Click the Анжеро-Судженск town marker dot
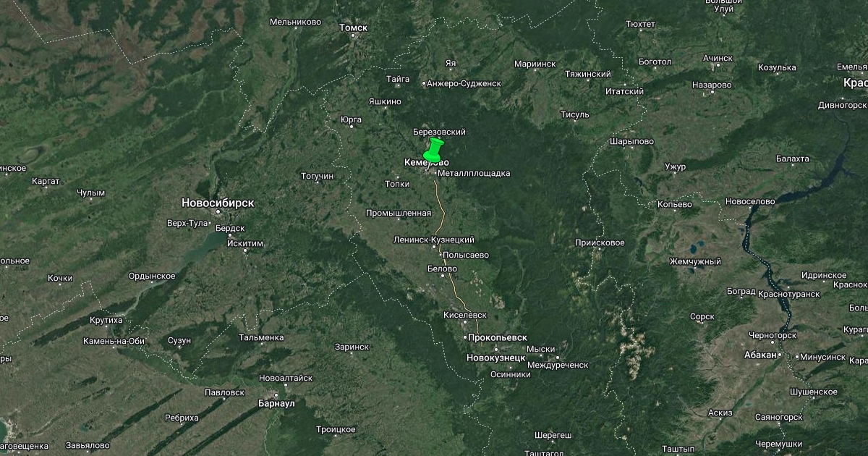The width and height of the screenshot is (868, 456). 424,83
